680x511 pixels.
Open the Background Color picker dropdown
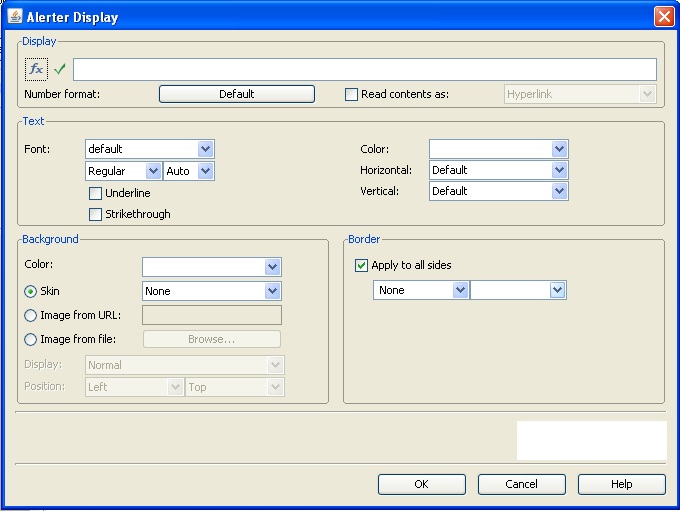point(212,267)
